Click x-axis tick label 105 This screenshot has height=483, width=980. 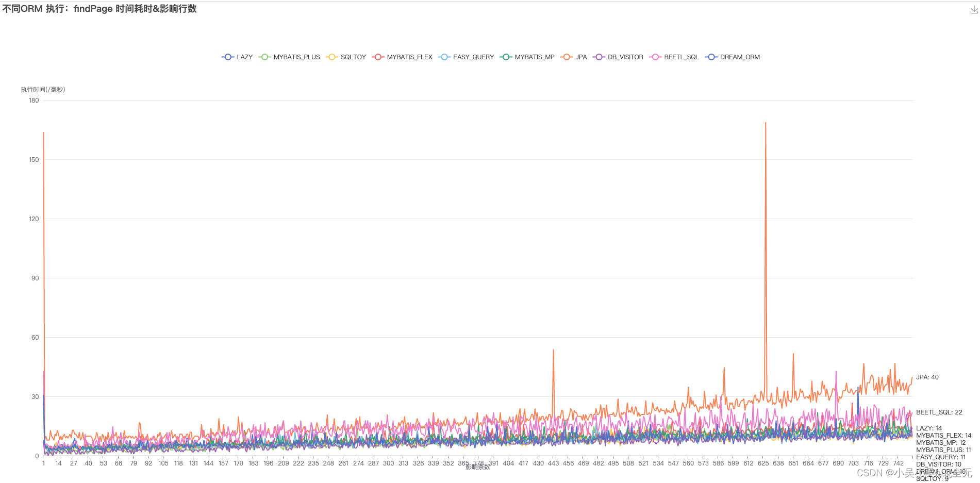pyautogui.click(x=163, y=463)
